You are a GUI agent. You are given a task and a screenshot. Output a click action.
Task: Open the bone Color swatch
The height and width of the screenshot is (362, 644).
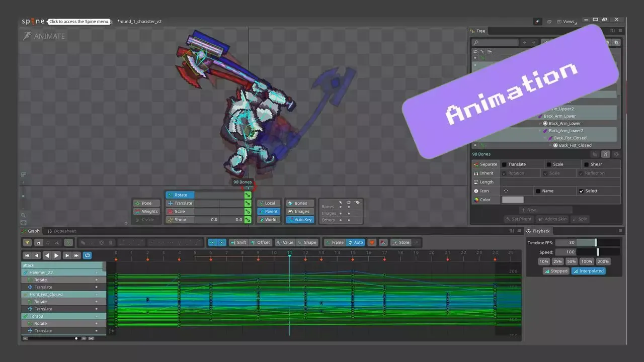coord(513,200)
